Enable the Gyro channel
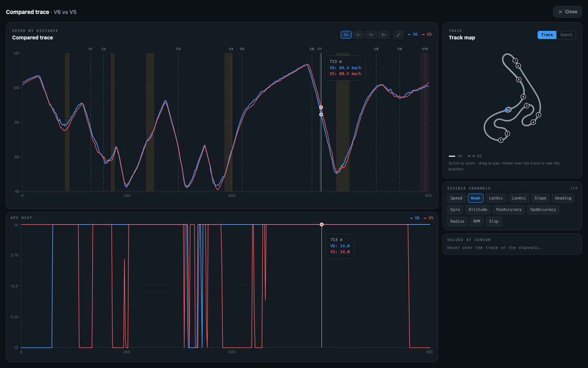 click(455, 209)
